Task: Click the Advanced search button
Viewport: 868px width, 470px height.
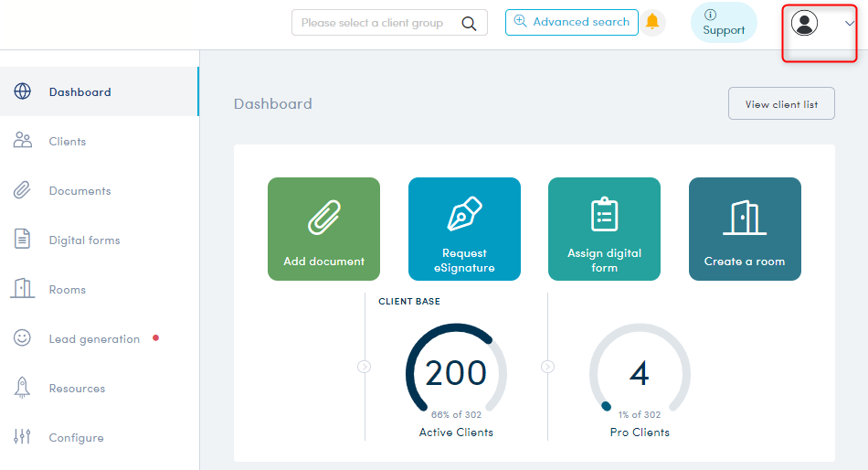Action: point(571,22)
